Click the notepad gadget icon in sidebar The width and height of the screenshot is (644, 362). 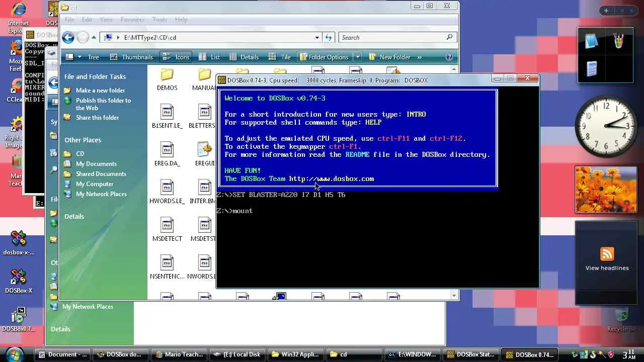592,41
